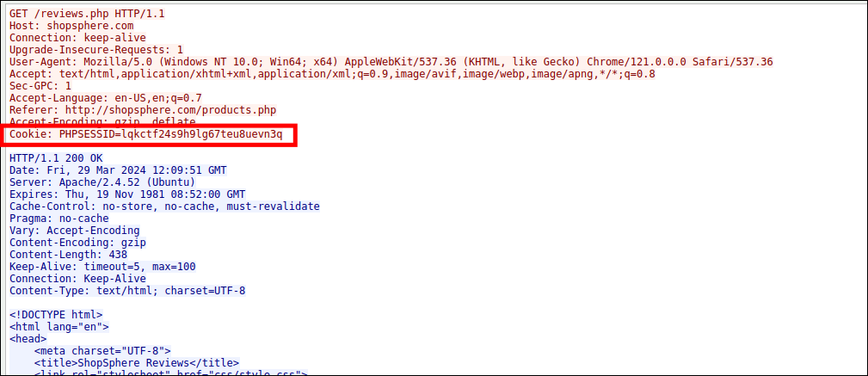Click the <head> tag line
This screenshot has width=868, height=376.
click(x=28, y=339)
